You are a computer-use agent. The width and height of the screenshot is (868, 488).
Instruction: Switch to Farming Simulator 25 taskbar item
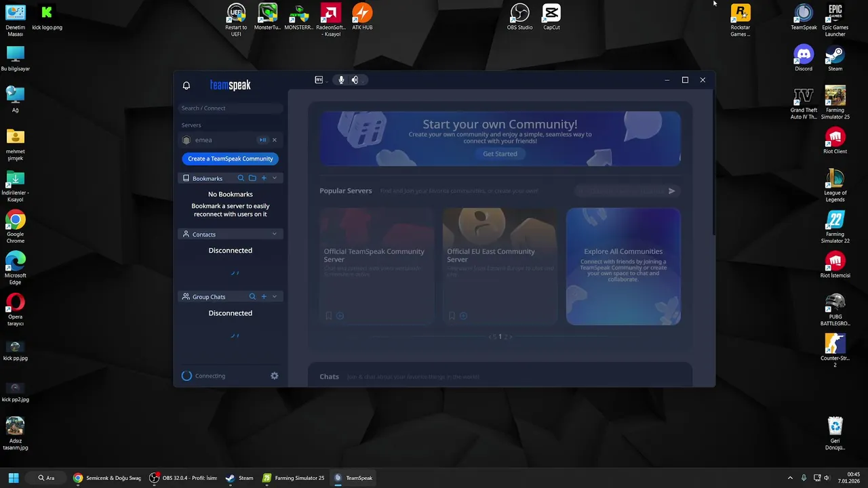coord(294,478)
